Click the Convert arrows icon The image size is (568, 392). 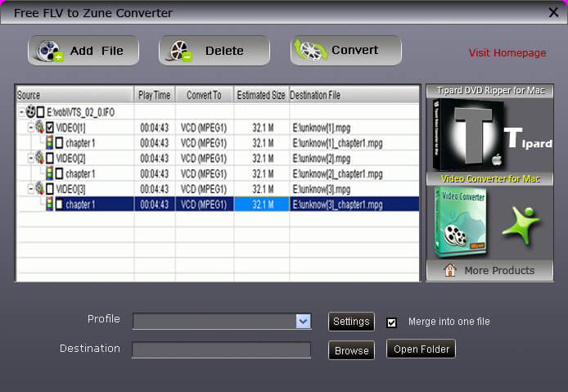[x=312, y=51]
